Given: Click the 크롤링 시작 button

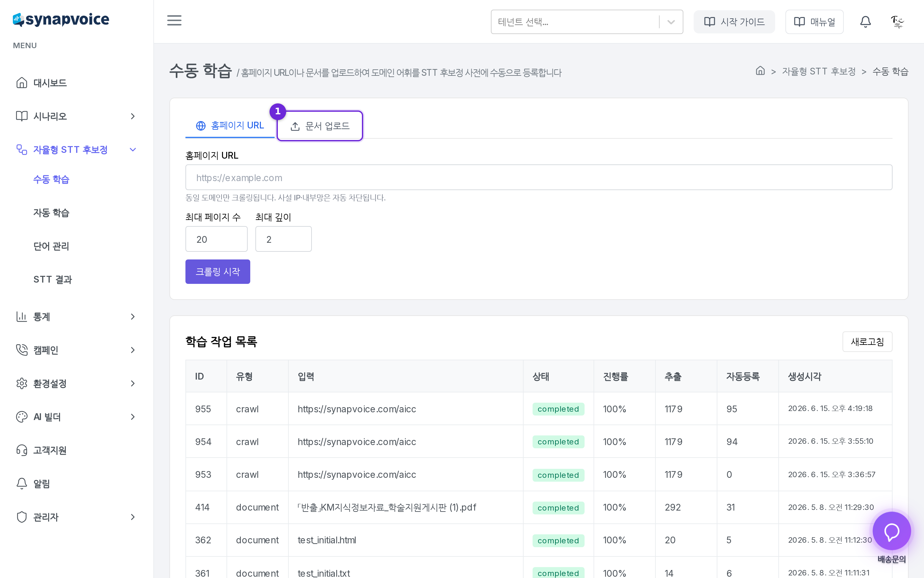Looking at the screenshot, I should 218,272.
